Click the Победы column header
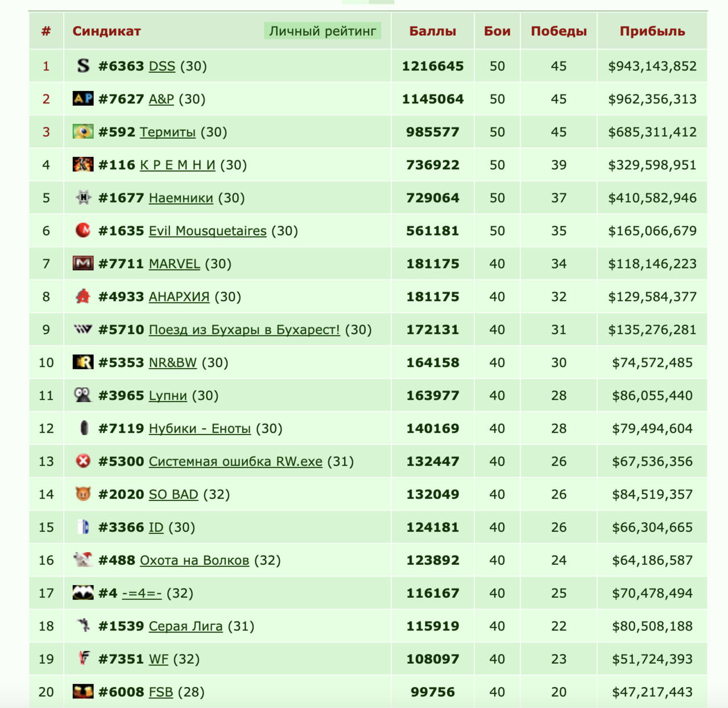728x708 pixels. pos(559,31)
